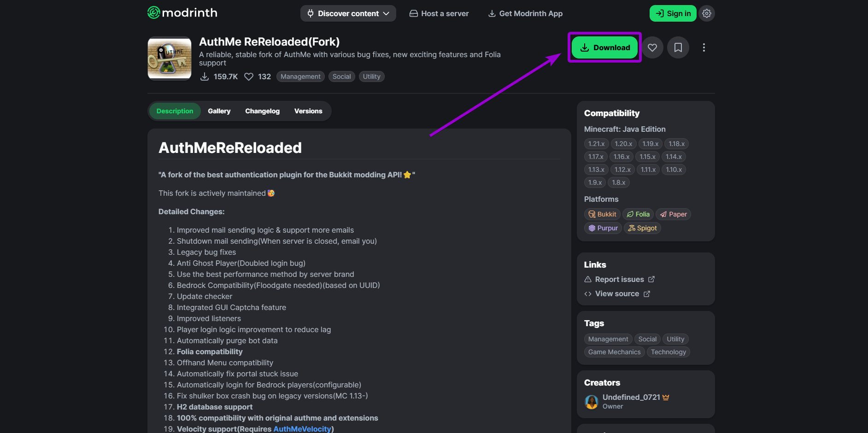Click the green Download button
This screenshot has width=868, height=433.
(605, 47)
